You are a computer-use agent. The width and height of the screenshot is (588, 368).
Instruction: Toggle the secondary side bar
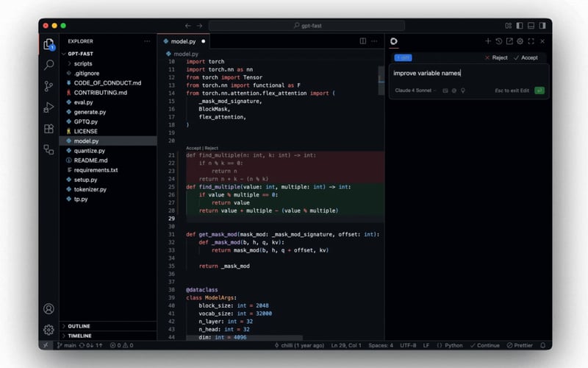[542, 26]
